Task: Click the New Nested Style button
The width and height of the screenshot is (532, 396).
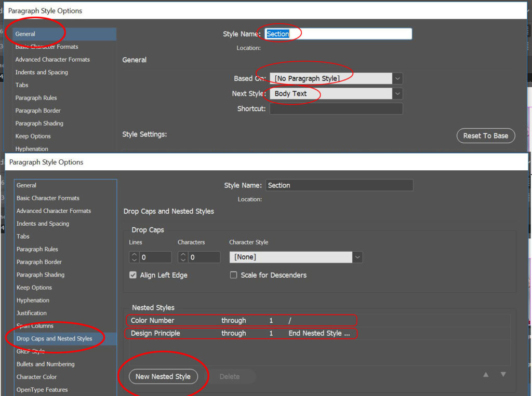Action: pos(163,376)
